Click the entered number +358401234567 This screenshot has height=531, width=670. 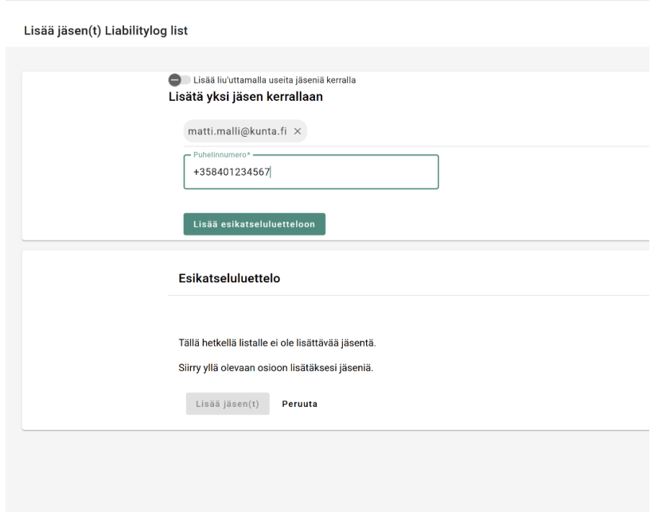(x=231, y=172)
